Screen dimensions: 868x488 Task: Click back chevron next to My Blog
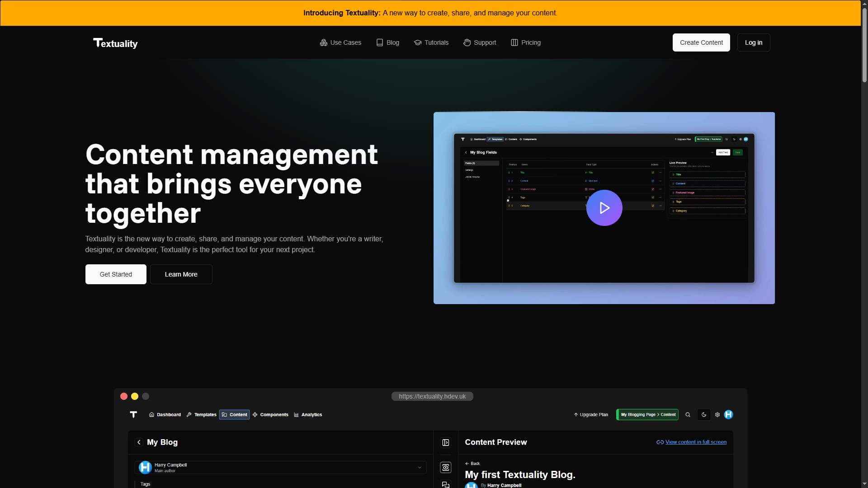click(x=139, y=442)
